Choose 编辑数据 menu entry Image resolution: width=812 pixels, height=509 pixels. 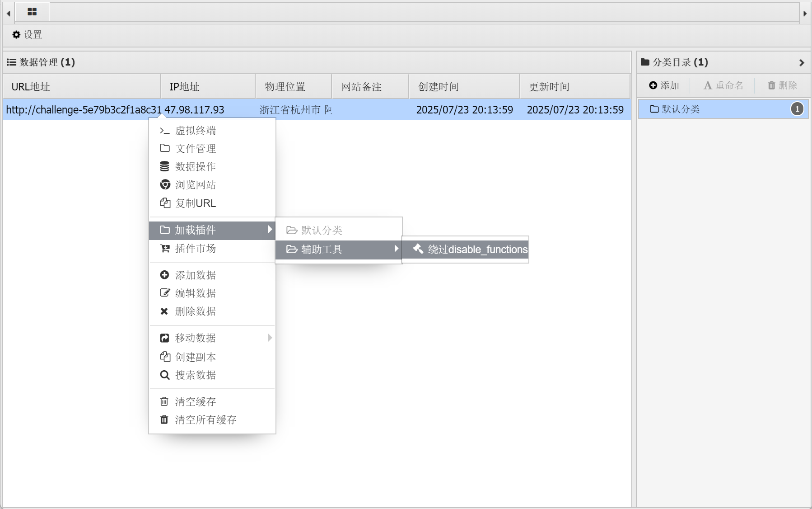tap(212, 293)
